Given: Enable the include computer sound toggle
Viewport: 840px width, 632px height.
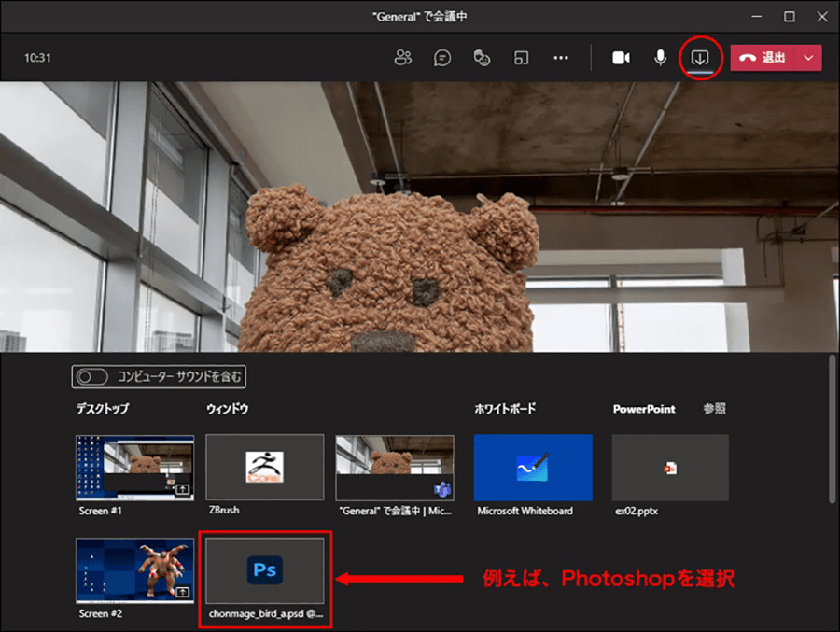Looking at the screenshot, I should pos(91,377).
